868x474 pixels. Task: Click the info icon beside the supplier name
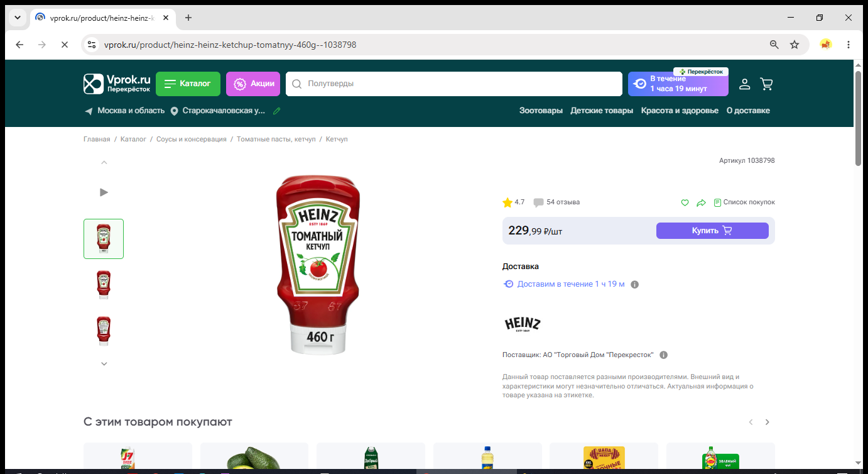(664, 355)
